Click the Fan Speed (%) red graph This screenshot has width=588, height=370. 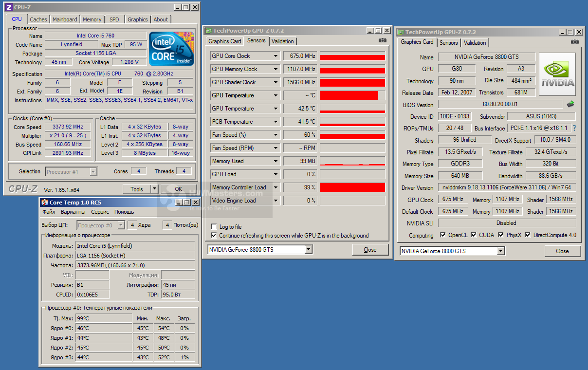pos(352,135)
